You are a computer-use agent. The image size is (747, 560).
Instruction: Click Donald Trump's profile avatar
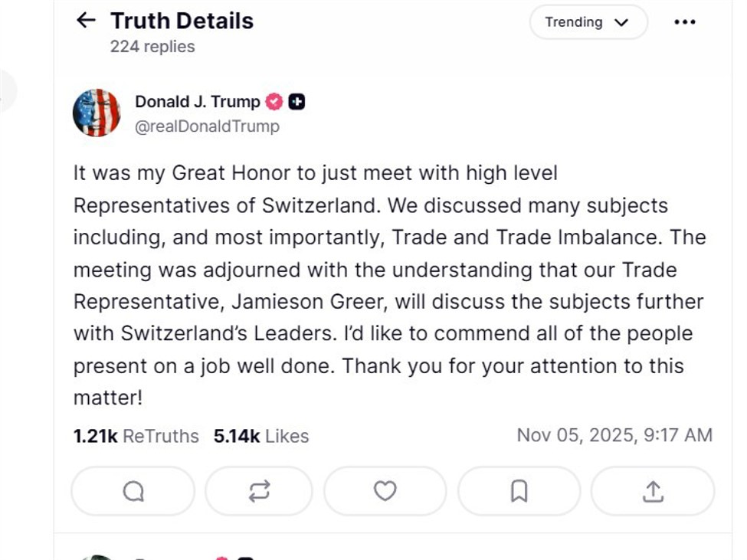(x=97, y=112)
